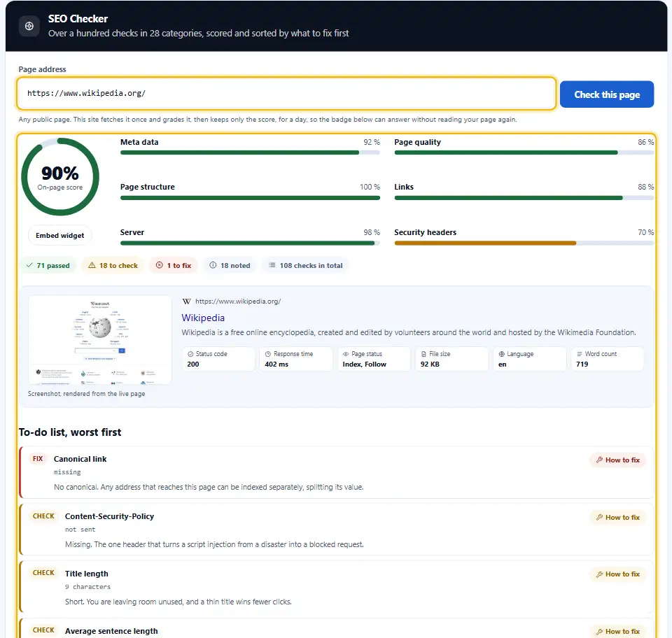Select the 18 noted filter chip
The image size is (672, 638).
[230, 265]
